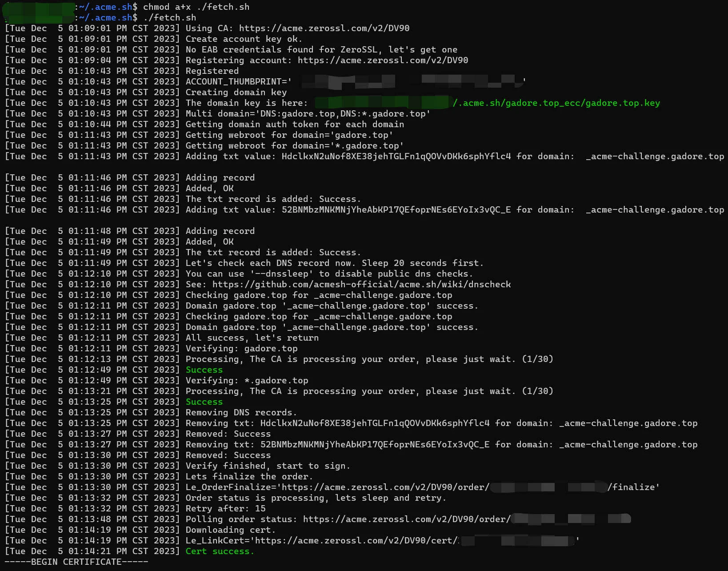Viewport: 728px width, 571px height.
Task: Click the chmod a+x ./fetch.sh command
Action: [x=196, y=7]
